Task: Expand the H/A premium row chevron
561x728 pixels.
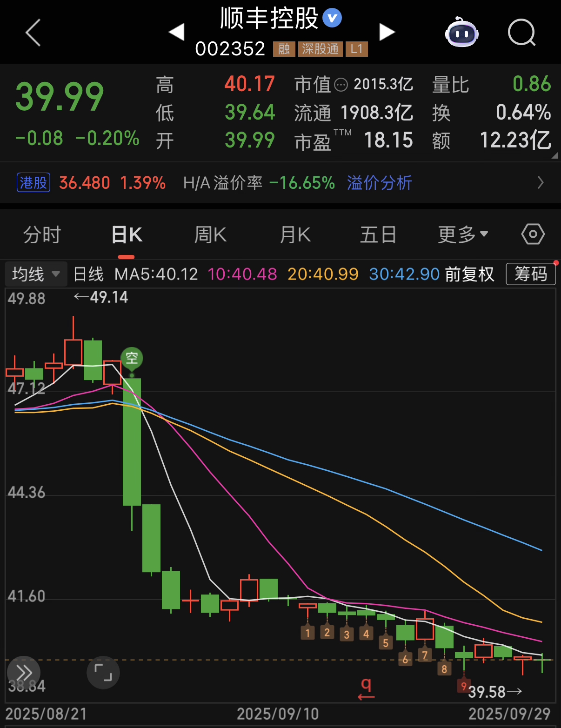Action: coord(540,183)
